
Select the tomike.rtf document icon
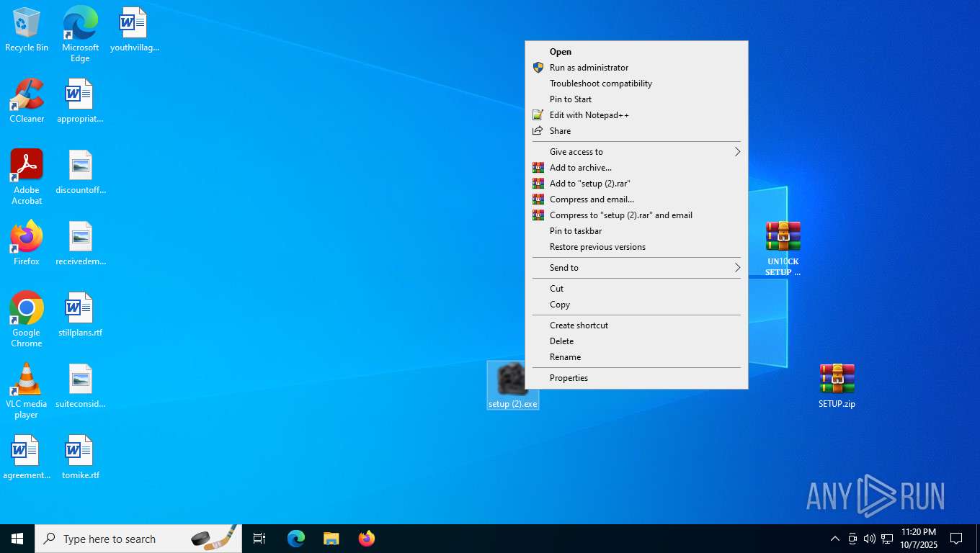pyautogui.click(x=80, y=458)
